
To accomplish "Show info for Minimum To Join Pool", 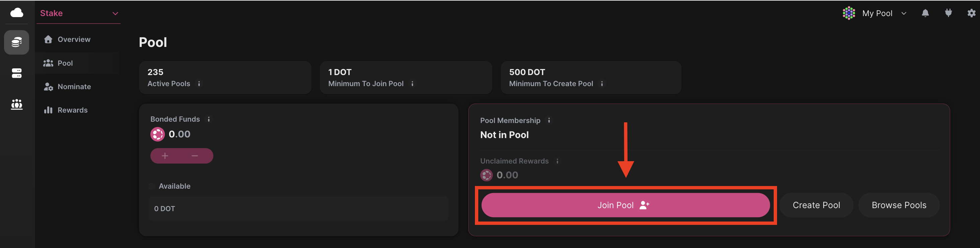I will pyautogui.click(x=412, y=83).
